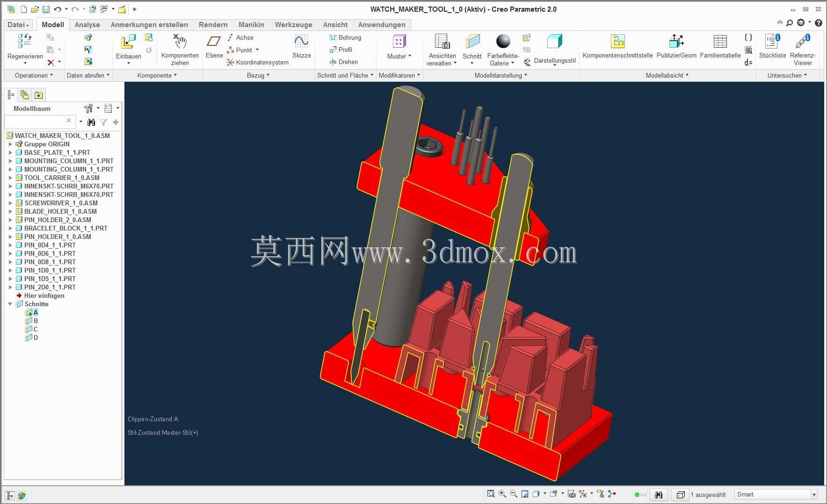Screen dimensions: 827x504
Task: Expand SCREWDRIVER_1_0.ASM node
Action: coord(10,203)
